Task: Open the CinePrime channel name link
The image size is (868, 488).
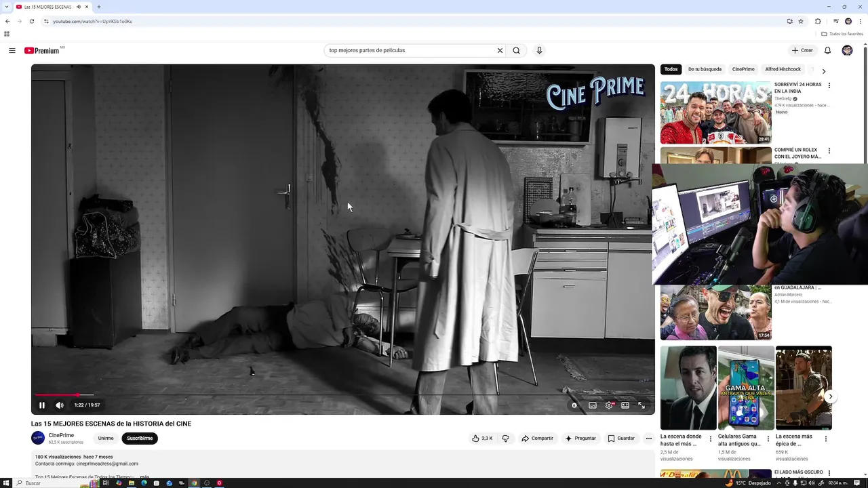Action: 61,435
